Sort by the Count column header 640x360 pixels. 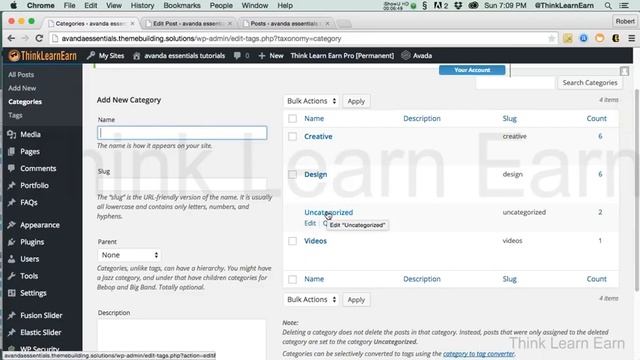pos(596,118)
